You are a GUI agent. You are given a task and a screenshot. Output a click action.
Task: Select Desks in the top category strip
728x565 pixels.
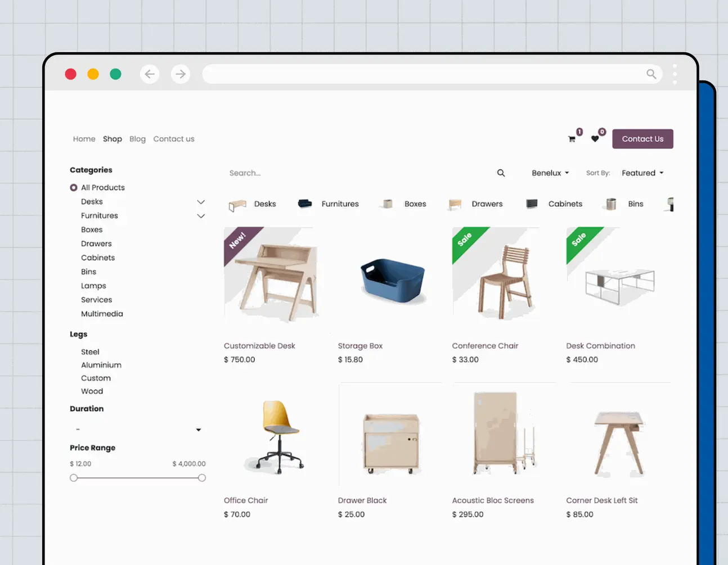[x=265, y=204]
